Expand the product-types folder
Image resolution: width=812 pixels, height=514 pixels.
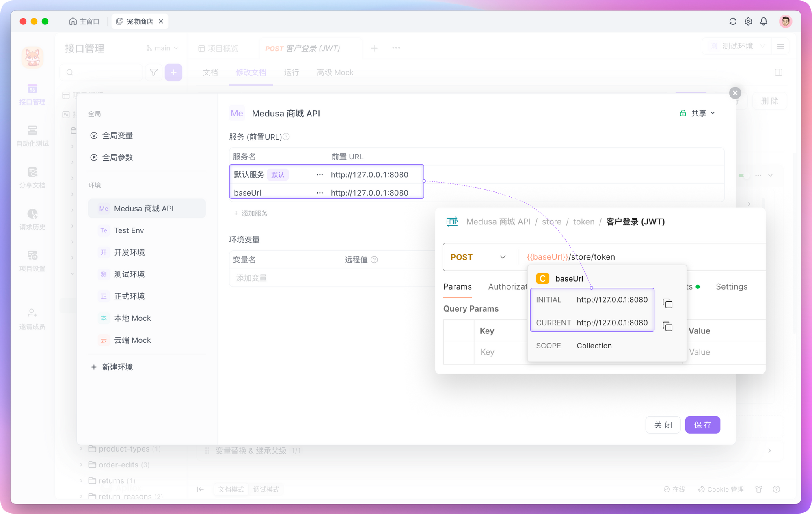pos(81,449)
